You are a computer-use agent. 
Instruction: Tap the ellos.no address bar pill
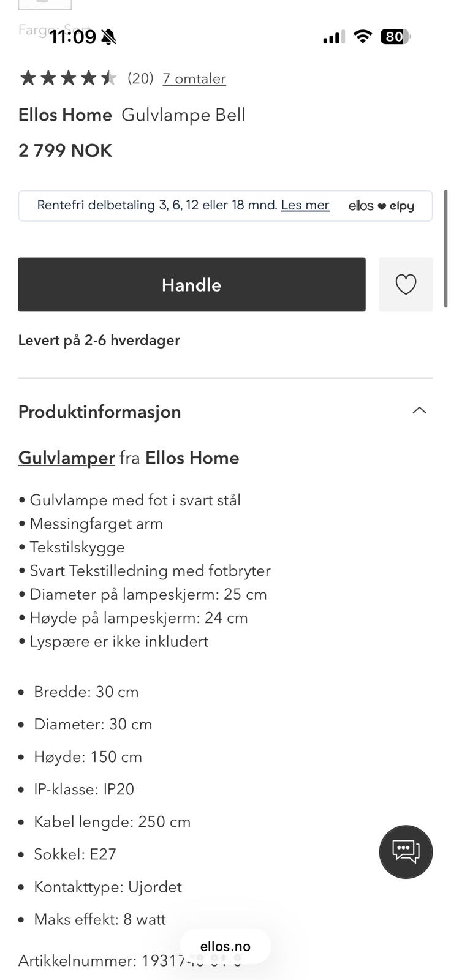point(225,946)
